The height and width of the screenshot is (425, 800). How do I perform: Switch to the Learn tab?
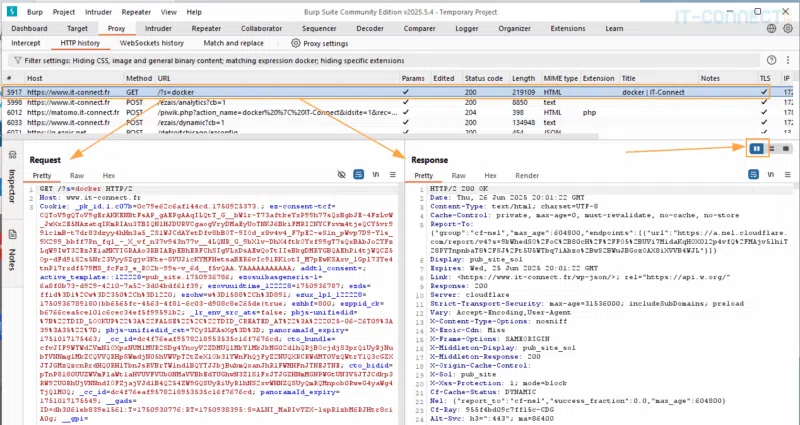(614, 29)
